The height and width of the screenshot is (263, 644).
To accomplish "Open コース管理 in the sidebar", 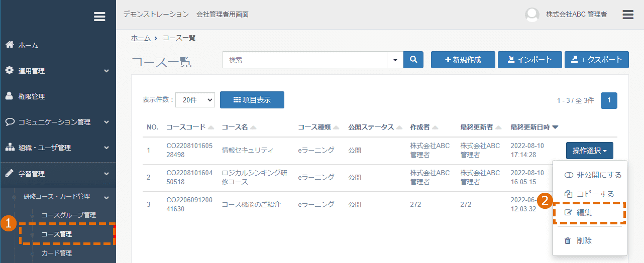I will [x=56, y=234].
